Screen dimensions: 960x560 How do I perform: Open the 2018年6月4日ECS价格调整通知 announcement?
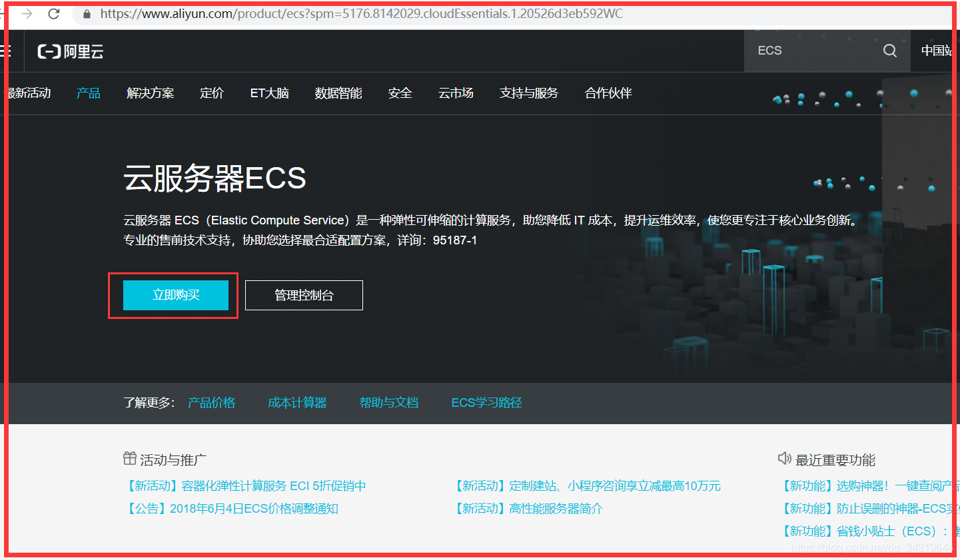(231, 509)
